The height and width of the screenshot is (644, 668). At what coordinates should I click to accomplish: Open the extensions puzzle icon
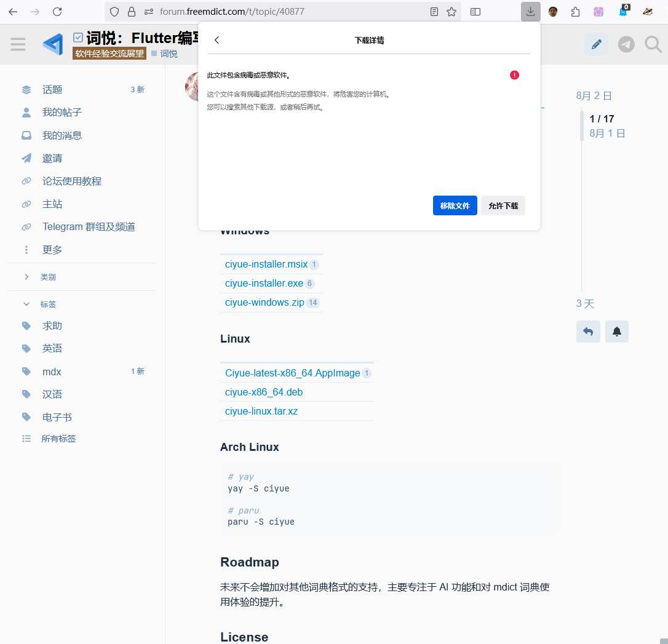pos(576,12)
